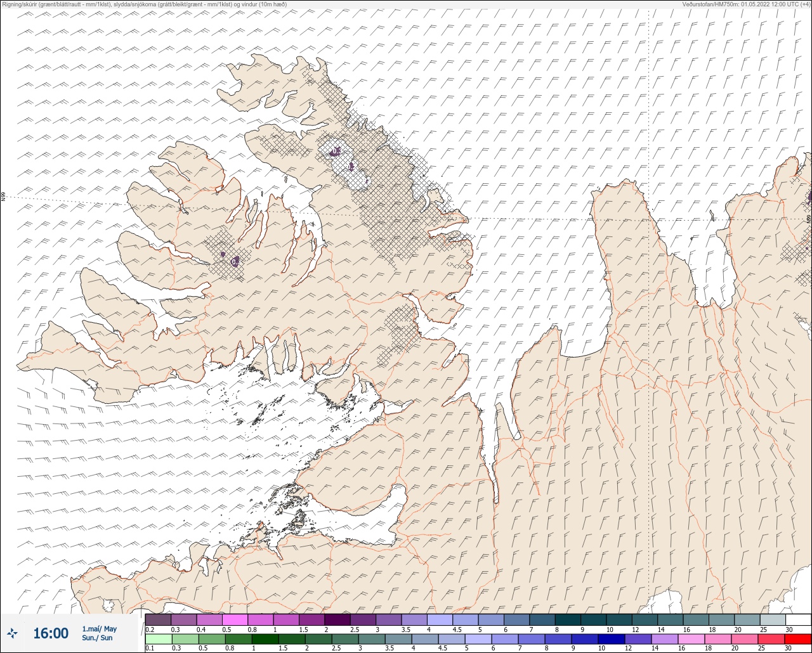Select dark purple top-row swatch between 2 and 2.5
This screenshot has height=653, width=812.
click(x=337, y=619)
